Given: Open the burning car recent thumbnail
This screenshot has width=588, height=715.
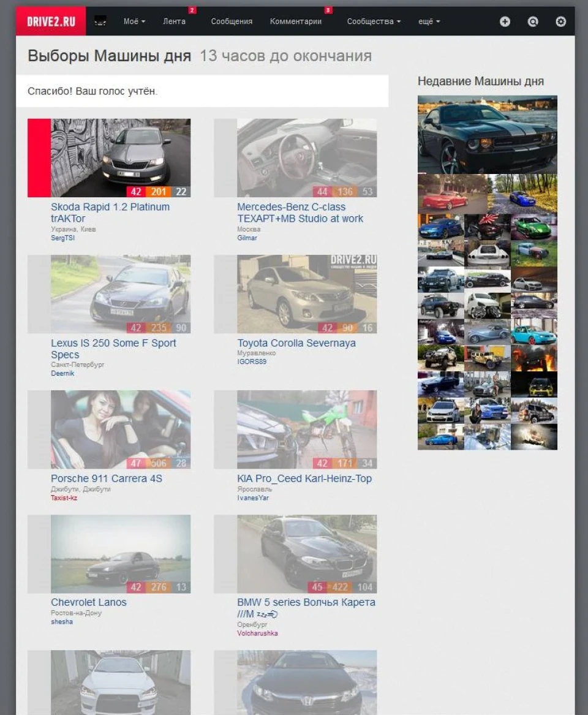Looking at the screenshot, I should click(533, 358).
